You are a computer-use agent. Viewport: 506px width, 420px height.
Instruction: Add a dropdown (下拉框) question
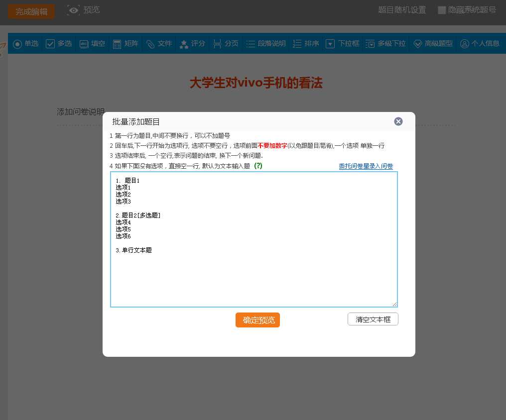tap(342, 43)
